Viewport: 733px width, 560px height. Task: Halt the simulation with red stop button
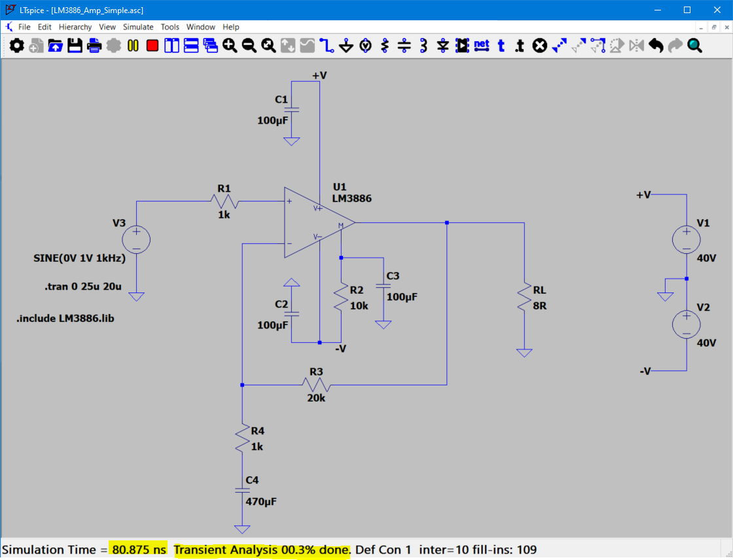pyautogui.click(x=152, y=45)
